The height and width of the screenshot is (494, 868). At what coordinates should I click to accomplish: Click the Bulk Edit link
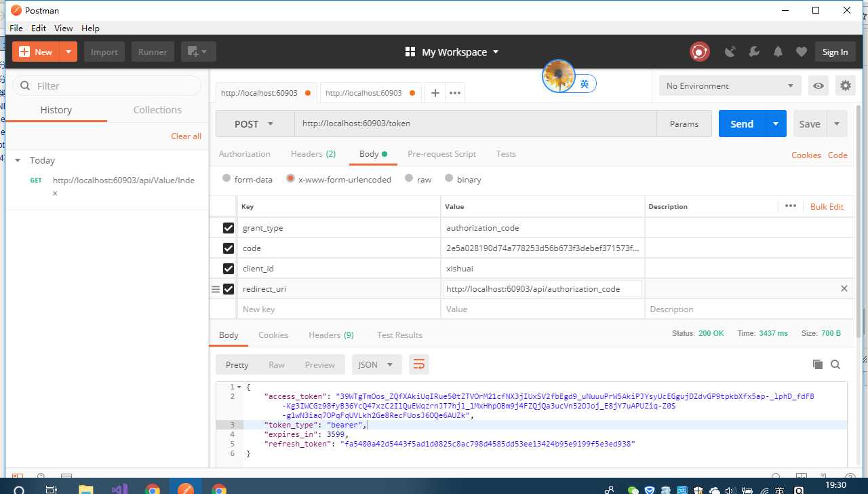pyautogui.click(x=827, y=206)
